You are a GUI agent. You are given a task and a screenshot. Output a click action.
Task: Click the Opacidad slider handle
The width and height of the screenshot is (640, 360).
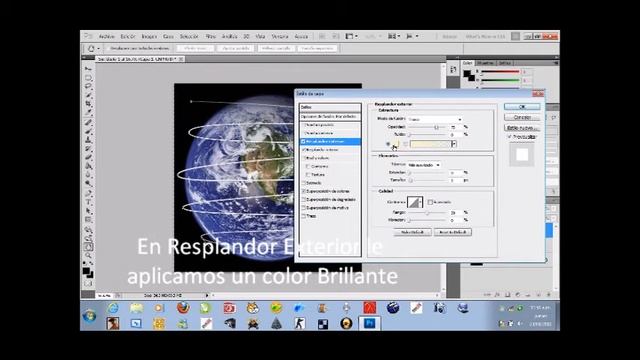click(436, 127)
